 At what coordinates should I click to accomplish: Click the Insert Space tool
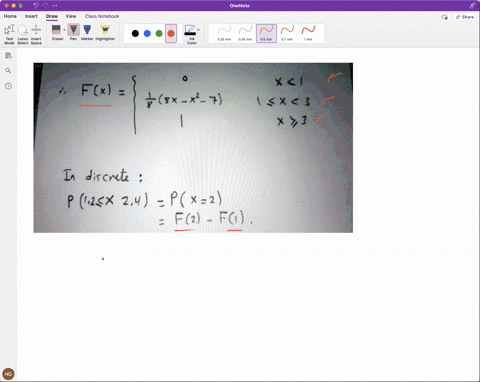click(x=36, y=34)
